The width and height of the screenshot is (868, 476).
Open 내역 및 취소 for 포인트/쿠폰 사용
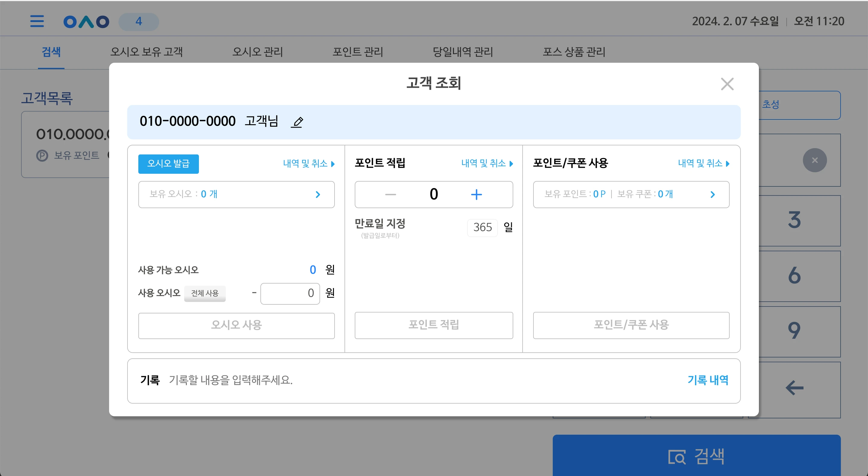point(703,163)
